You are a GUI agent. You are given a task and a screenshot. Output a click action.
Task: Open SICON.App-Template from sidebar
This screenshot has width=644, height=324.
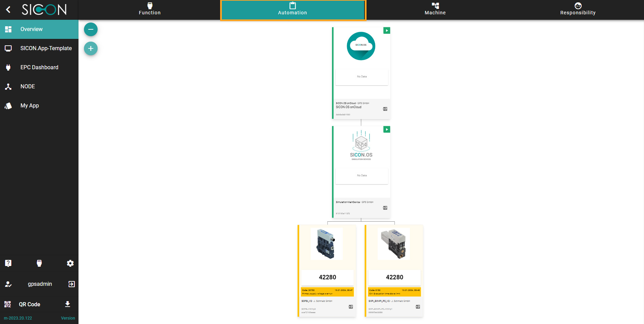click(46, 48)
